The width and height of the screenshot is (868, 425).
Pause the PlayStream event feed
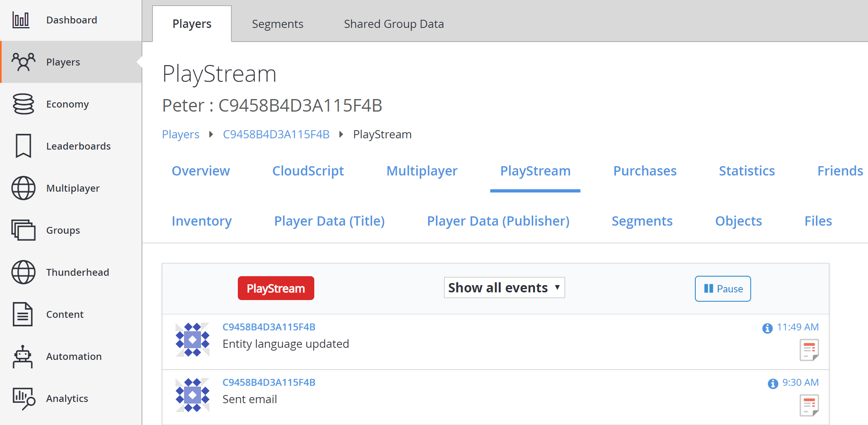click(x=722, y=288)
